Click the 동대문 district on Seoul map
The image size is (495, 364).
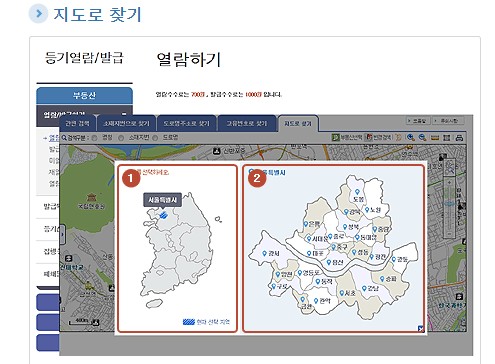point(365,238)
